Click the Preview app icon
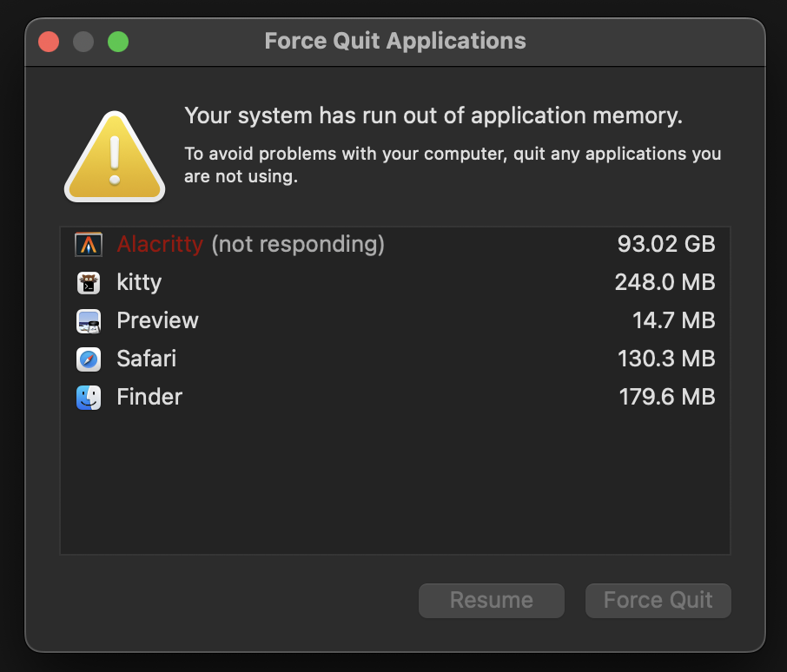787x672 pixels. point(88,320)
